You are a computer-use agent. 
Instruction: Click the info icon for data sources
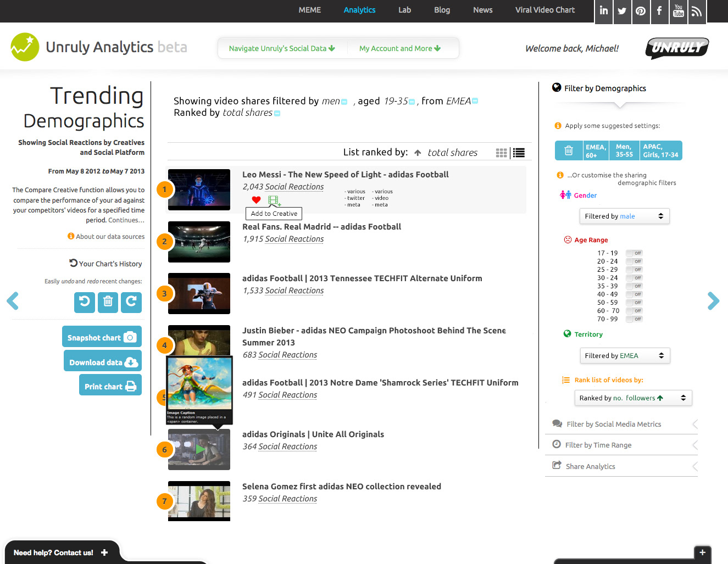(71, 236)
